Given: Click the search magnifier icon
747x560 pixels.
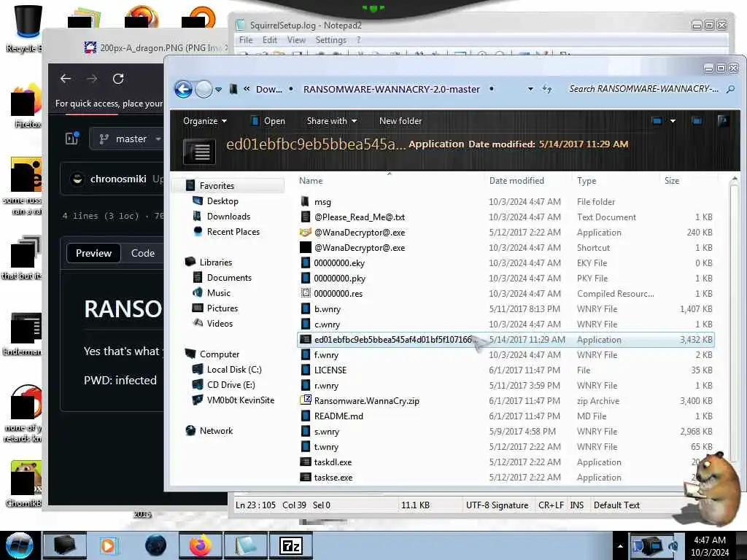Looking at the screenshot, I should pos(730,89).
